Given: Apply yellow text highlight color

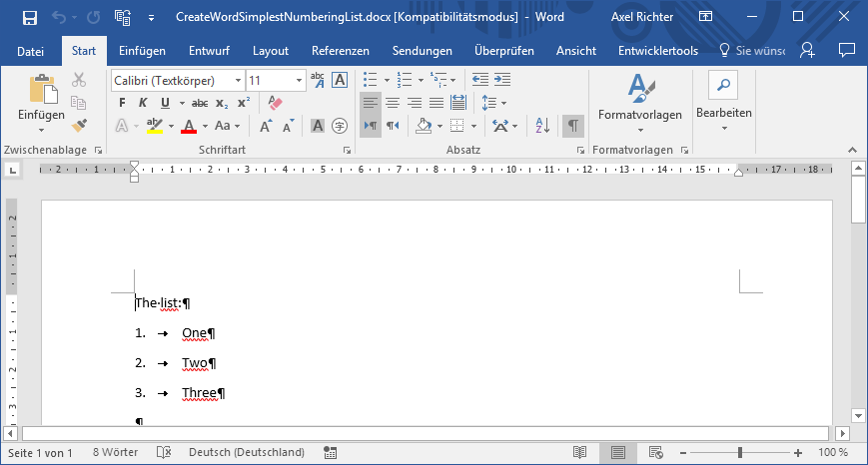Looking at the screenshot, I should coord(155,126).
